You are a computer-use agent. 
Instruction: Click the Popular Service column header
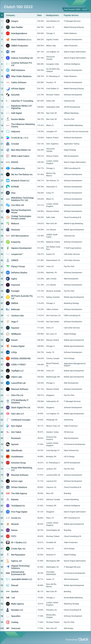click(x=71, y=15)
